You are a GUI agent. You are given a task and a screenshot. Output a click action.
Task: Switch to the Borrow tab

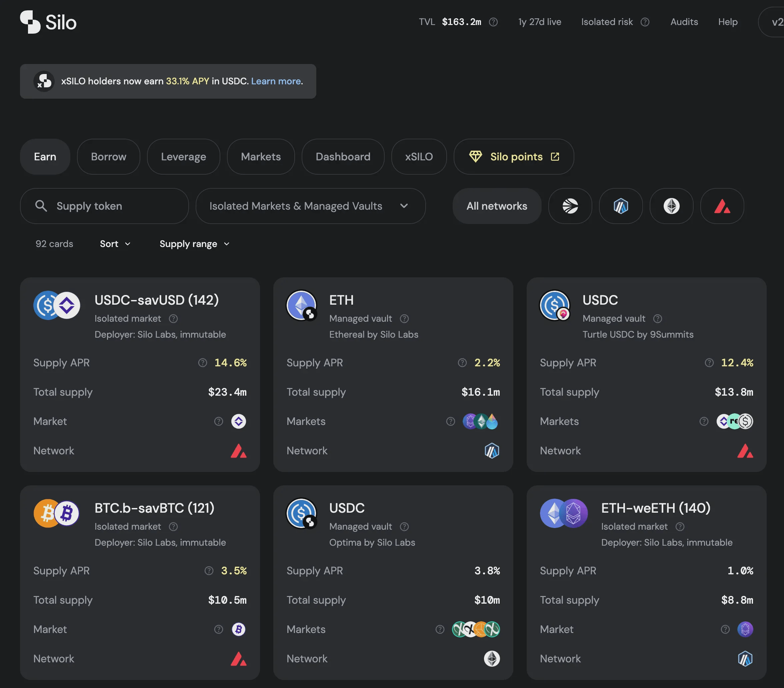point(109,157)
